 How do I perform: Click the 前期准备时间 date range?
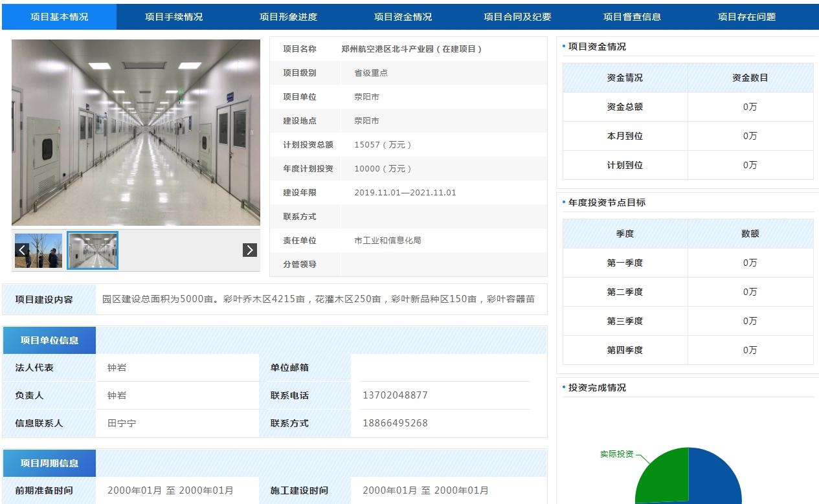tap(170, 490)
